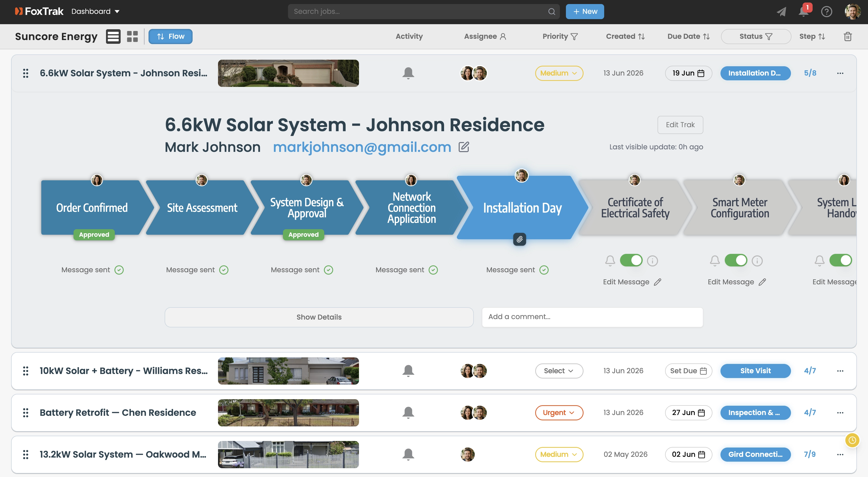The width and height of the screenshot is (868, 477).
Task: Click info icon under Smart Meter Configuration
Action: click(x=757, y=261)
